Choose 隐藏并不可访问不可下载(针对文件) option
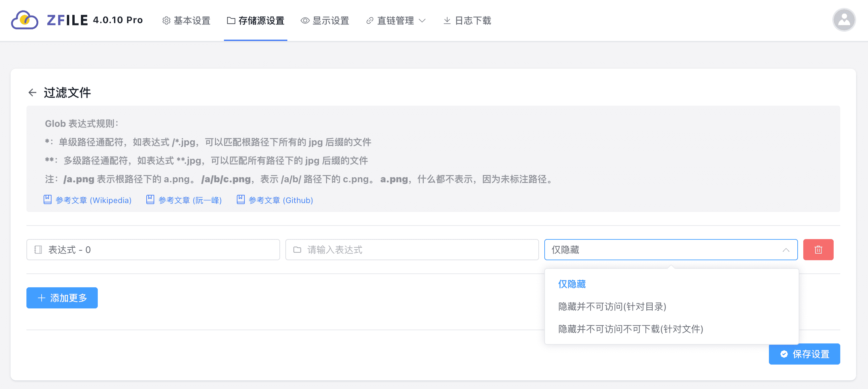Image resolution: width=868 pixels, height=389 pixels. click(631, 329)
